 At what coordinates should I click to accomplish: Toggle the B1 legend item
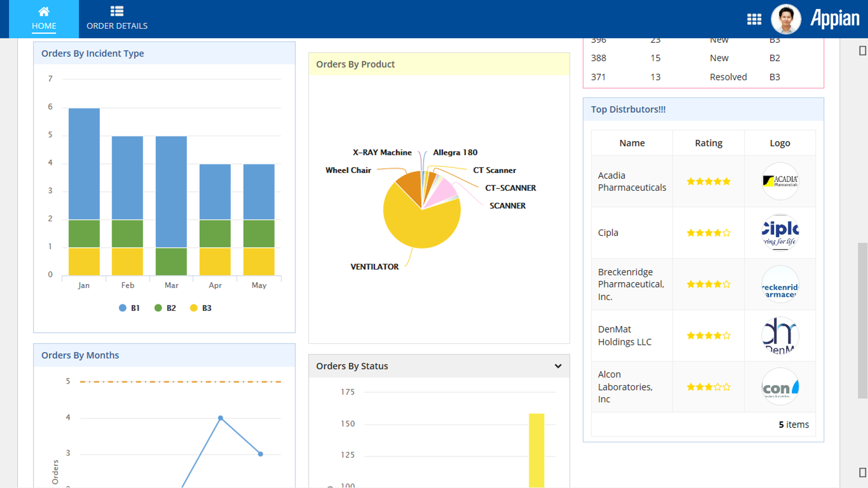click(x=129, y=308)
